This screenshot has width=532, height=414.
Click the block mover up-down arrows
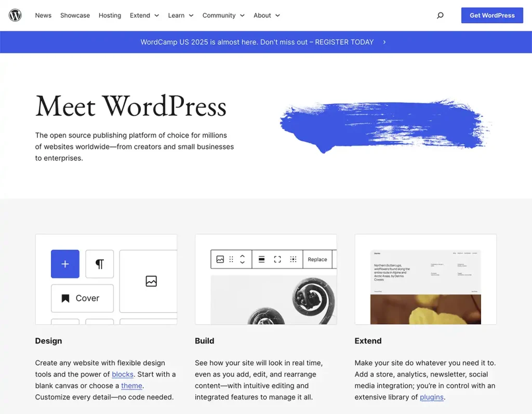click(x=241, y=259)
